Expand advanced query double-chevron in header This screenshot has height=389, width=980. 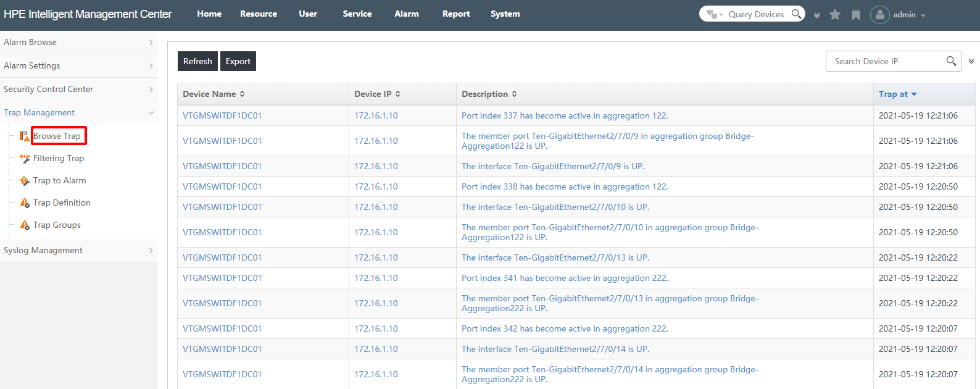(817, 15)
